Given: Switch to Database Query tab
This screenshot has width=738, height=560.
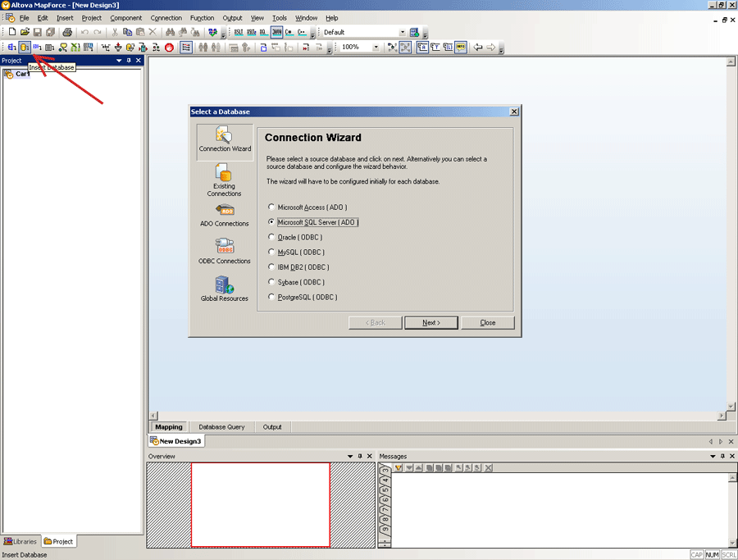Looking at the screenshot, I should pyautogui.click(x=221, y=427).
